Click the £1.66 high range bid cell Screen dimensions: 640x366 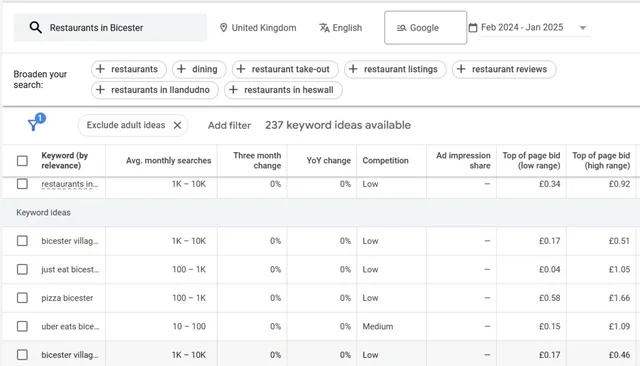(x=619, y=298)
